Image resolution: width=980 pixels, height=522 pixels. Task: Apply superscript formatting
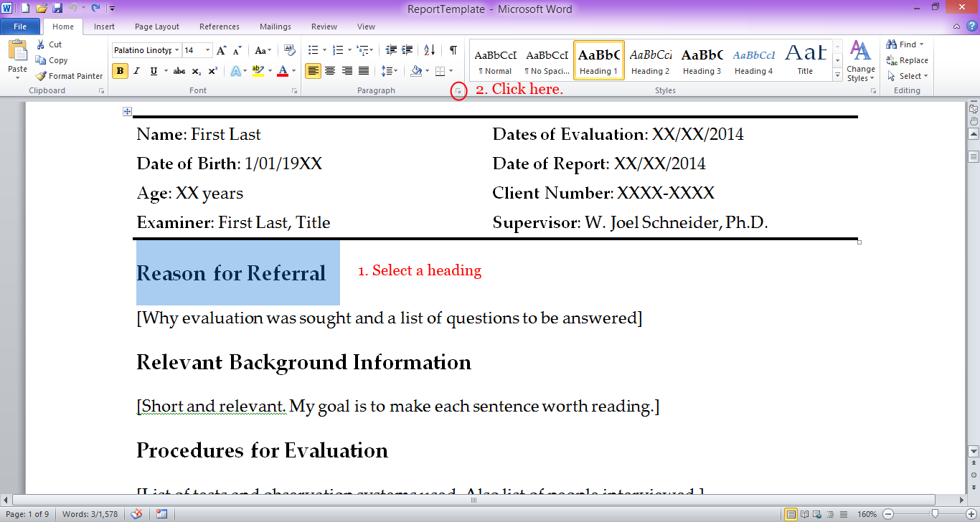213,71
